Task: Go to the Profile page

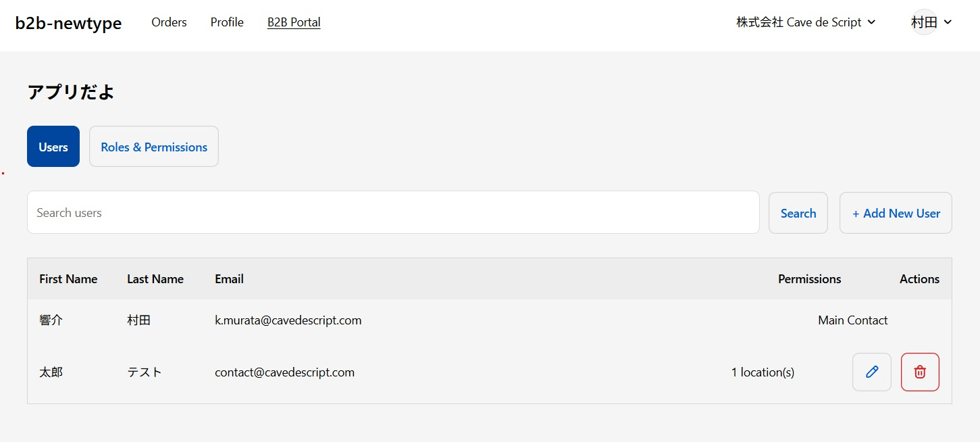Action: coord(227,22)
